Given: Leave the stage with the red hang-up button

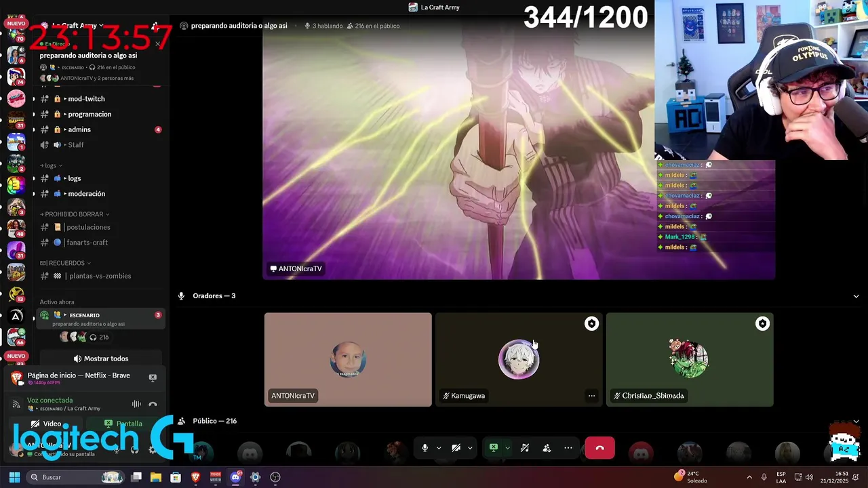Looking at the screenshot, I should [x=599, y=448].
